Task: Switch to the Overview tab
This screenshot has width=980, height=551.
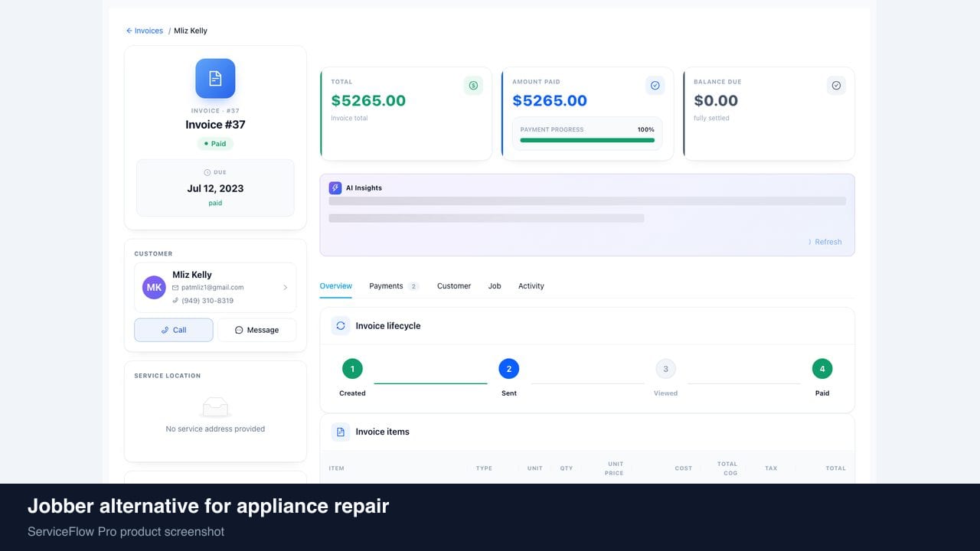Action: point(335,286)
